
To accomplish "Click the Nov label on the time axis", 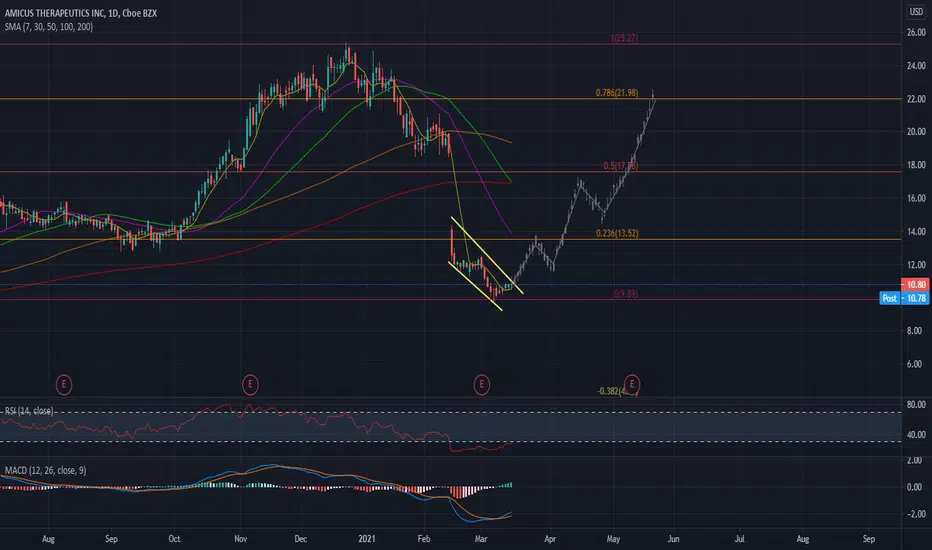I will point(240,539).
